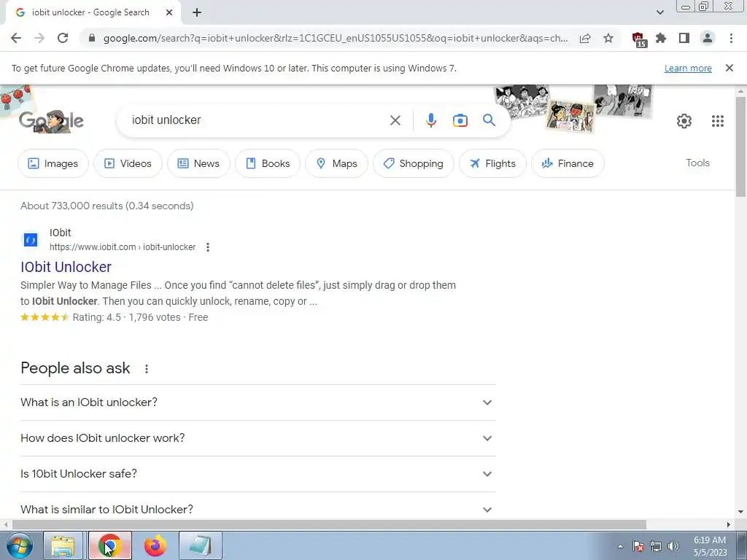This screenshot has height=560, width=747.
Task: View site information via the lock icon
Action: [x=92, y=38]
